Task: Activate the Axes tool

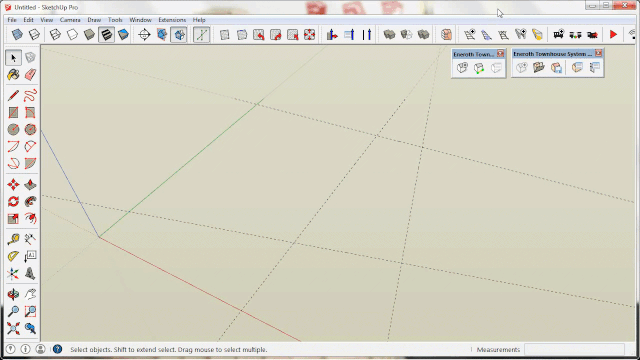Action: 13,273
